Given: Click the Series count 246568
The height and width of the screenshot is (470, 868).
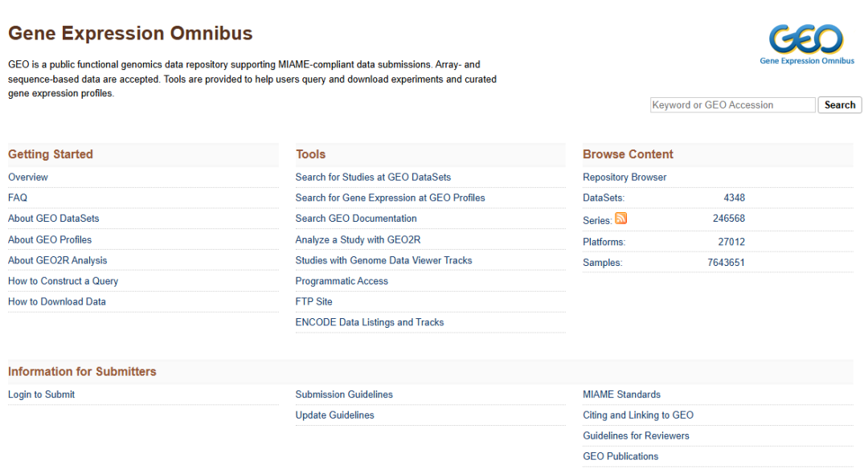Looking at the screenshot, I should [x=728, y=218].
